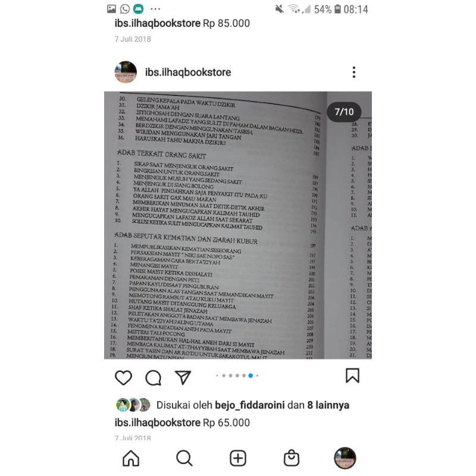This screenshot has width=476, height=476.
Task: Open your profile picture tab
Action: (345, 458)
